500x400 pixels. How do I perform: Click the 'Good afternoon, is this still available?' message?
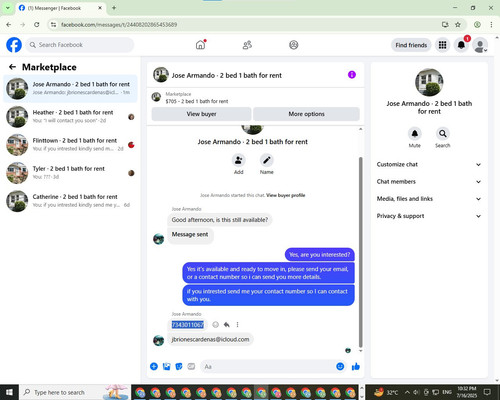point(220,220)
